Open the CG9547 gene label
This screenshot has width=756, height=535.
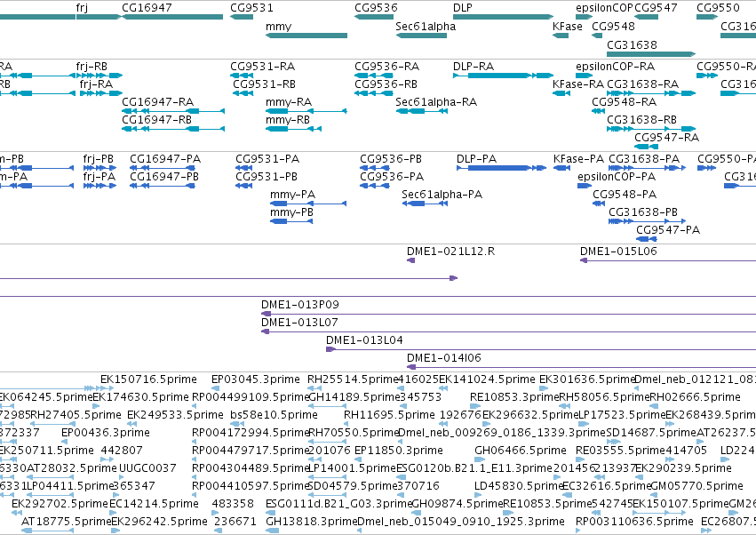pyautogui.click(x=656, y=8)
